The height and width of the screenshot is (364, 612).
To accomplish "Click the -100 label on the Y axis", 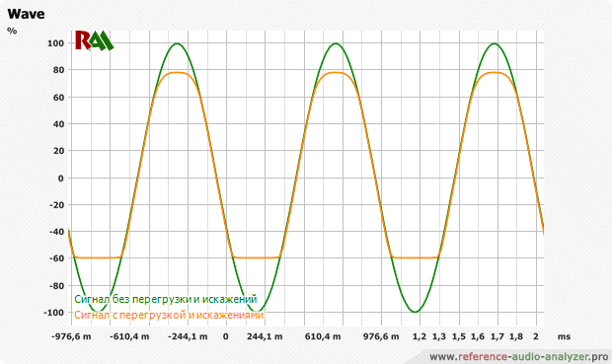I will (54, 313).
